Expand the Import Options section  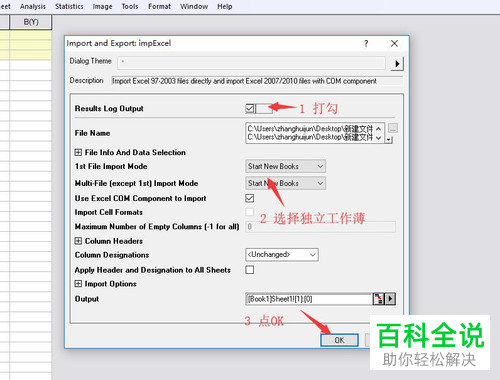point(78,284)
